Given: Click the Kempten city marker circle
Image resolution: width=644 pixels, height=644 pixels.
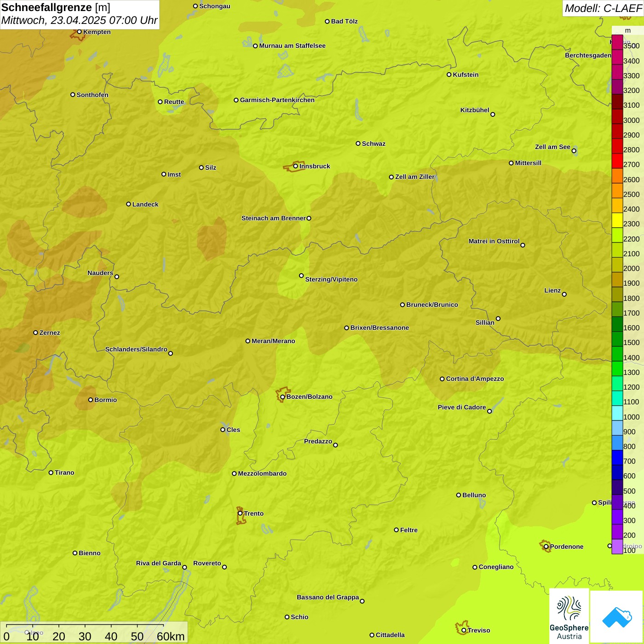Looking at the screenshot, I should point(79,32).
